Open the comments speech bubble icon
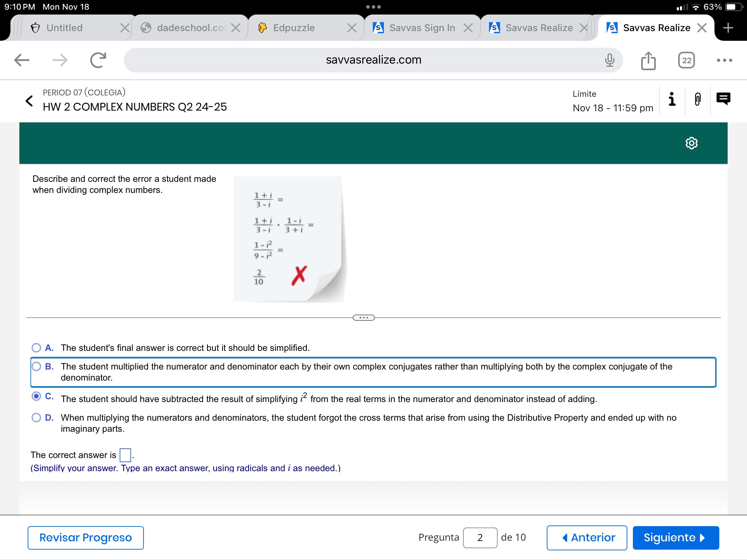Viewport: 747px width, 560px height. point(723,99)
